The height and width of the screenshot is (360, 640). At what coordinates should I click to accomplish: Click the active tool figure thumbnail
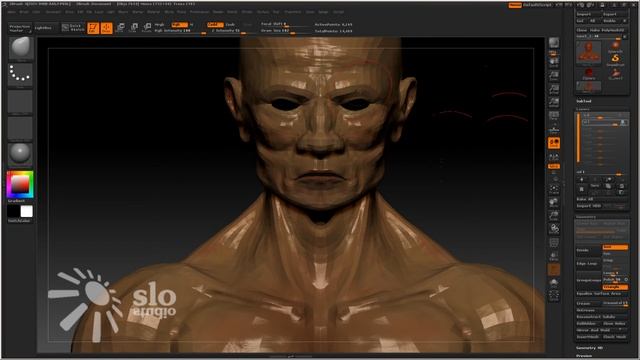(x=588, y=53)
